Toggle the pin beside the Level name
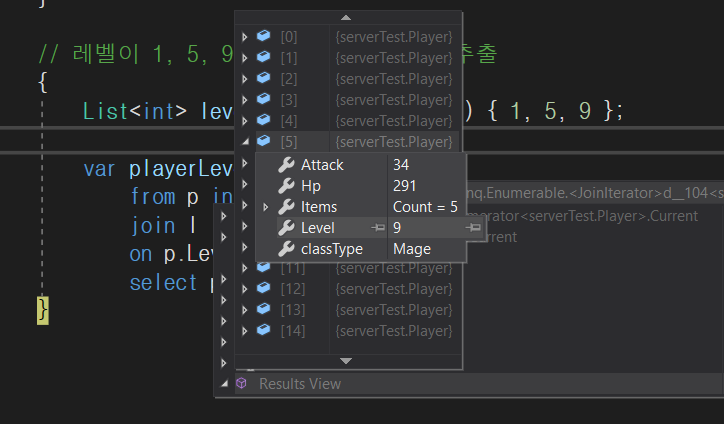 pos(378,228)
